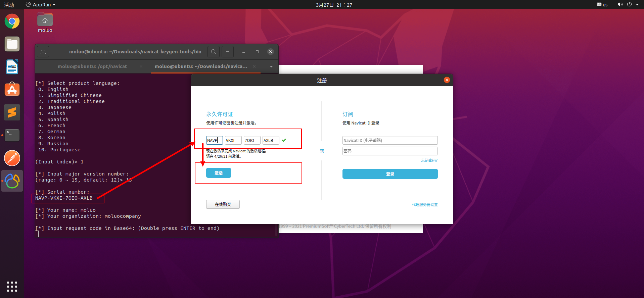Screen dimensions: 644x298
Task: Focus the AXLB license key field
Action: tap(271, 140)
